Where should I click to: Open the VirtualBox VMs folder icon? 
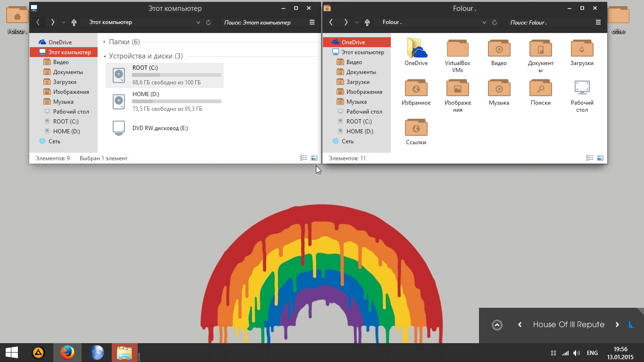(x=457, y=49)
